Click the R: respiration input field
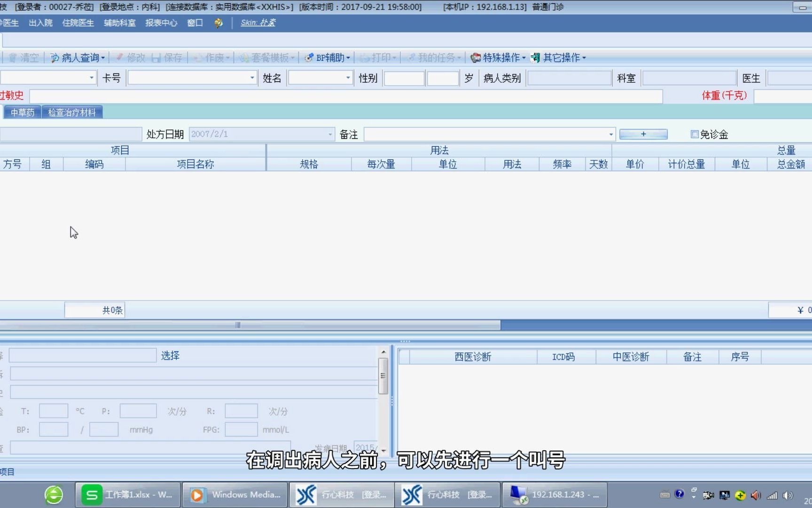This screenshot has height=508, width=812. click(x=241, y=411)
